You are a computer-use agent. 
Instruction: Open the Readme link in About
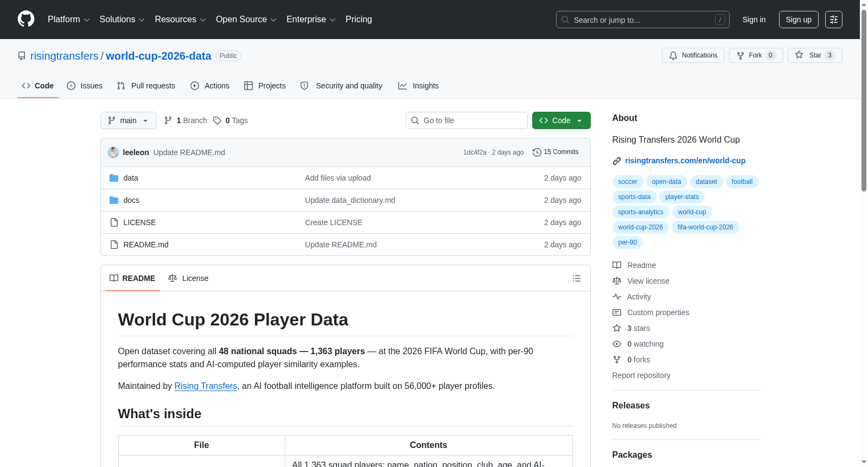634,265
